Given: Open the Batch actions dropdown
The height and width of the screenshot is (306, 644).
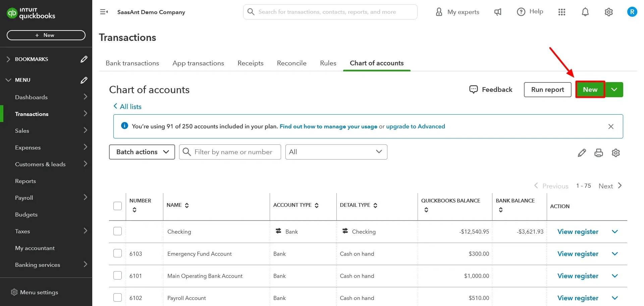Looking at the screenshot, I should 142,152.
